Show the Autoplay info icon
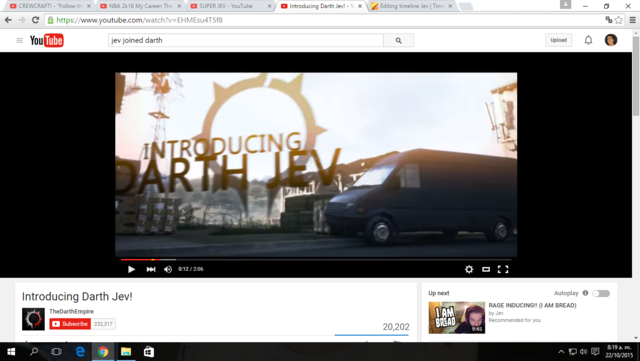The height and width of the screenshot is (361, 640). [585, 293]
